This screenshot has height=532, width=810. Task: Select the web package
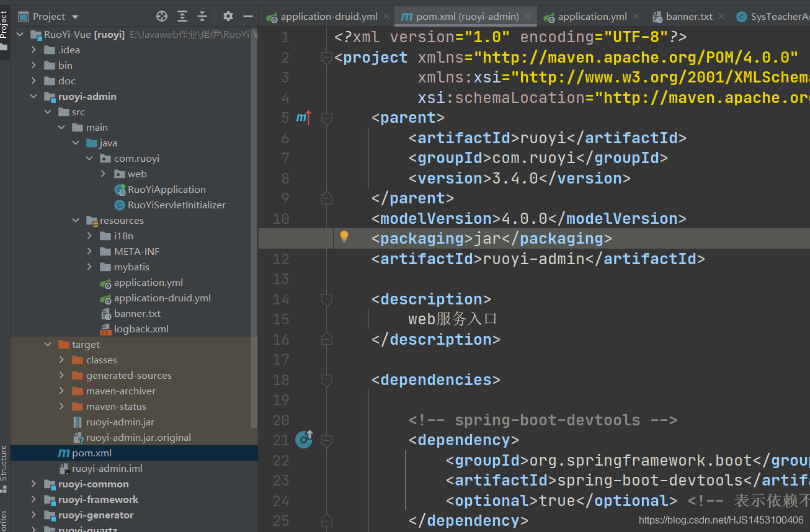click(x=130, y=174)
